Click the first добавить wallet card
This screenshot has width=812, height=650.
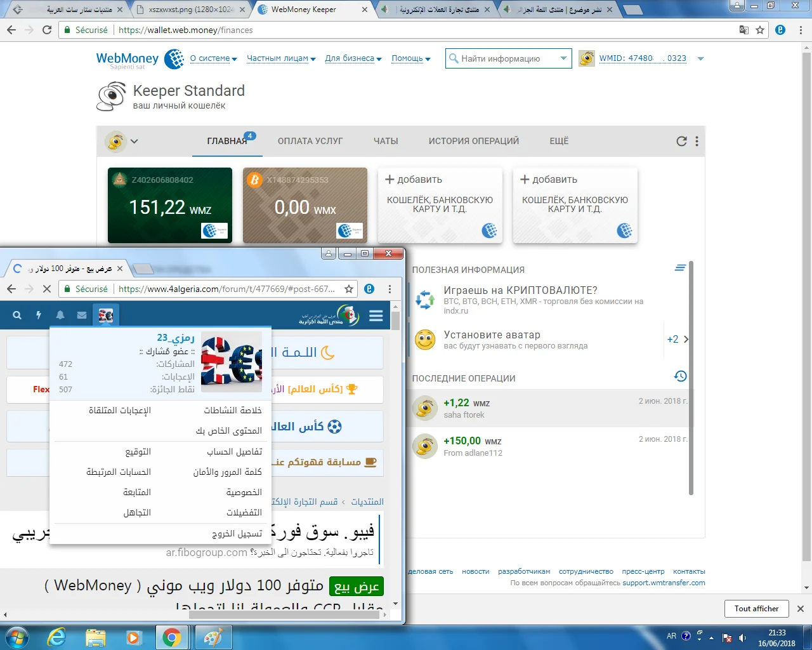pos(440,205)
